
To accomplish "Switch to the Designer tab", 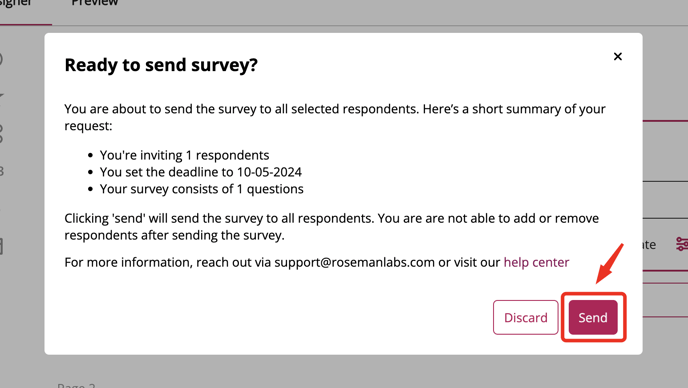I will [16, 4].
